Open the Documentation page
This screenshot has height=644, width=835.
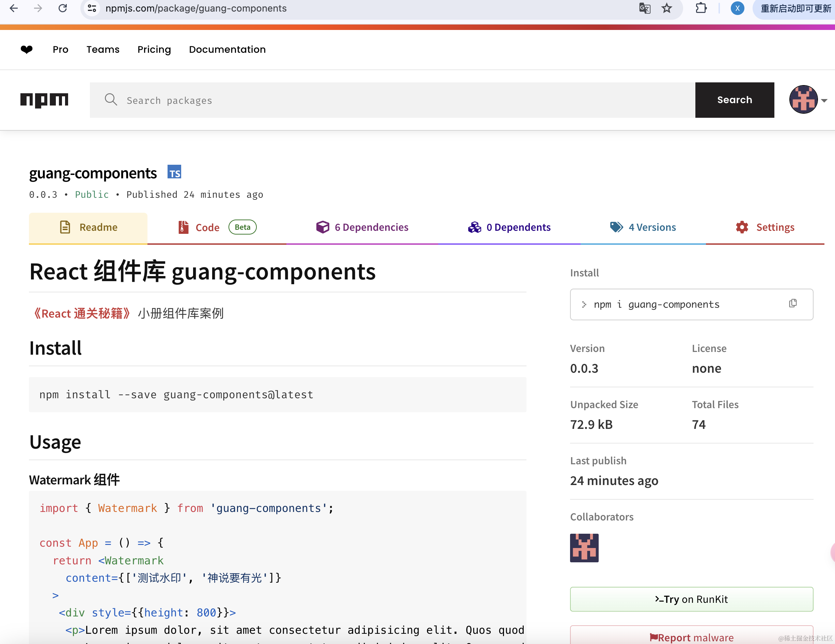(227, 49)
